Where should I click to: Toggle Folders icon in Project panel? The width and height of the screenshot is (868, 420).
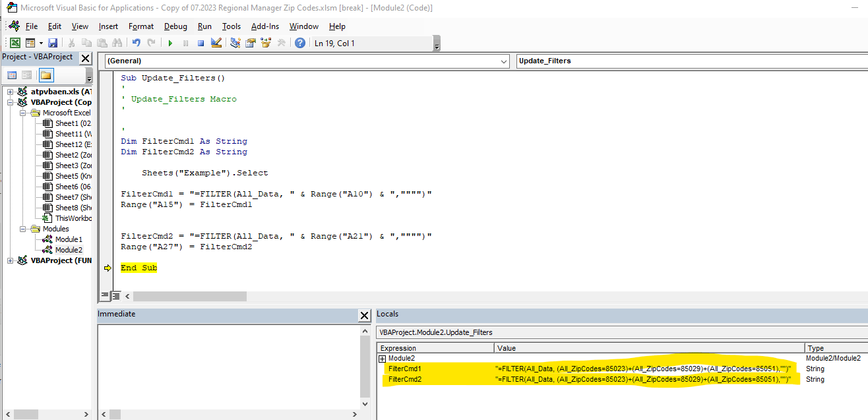click(46, 75)
